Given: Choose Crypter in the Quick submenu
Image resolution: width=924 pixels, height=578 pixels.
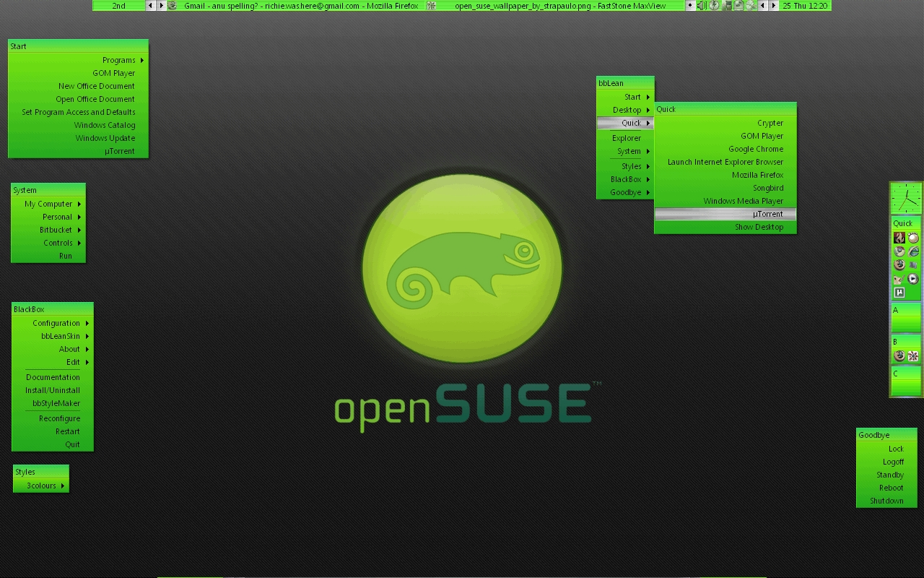Looking at the screenshot, I should pos(725,123).
